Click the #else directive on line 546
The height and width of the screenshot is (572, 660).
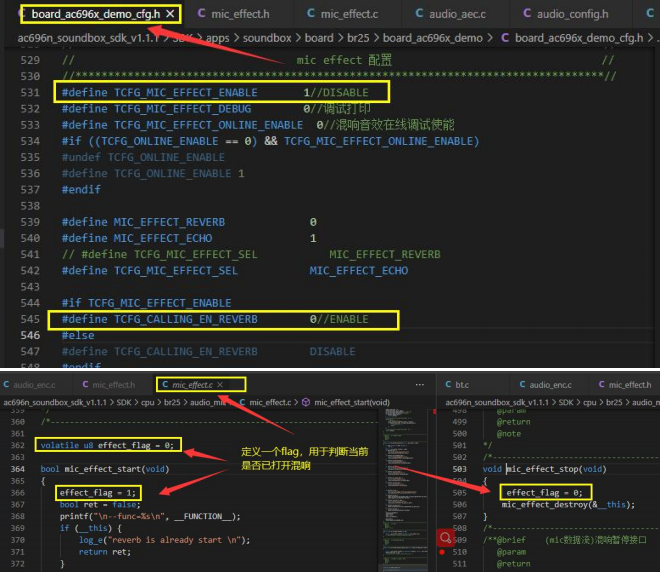[x=78, y=335]
